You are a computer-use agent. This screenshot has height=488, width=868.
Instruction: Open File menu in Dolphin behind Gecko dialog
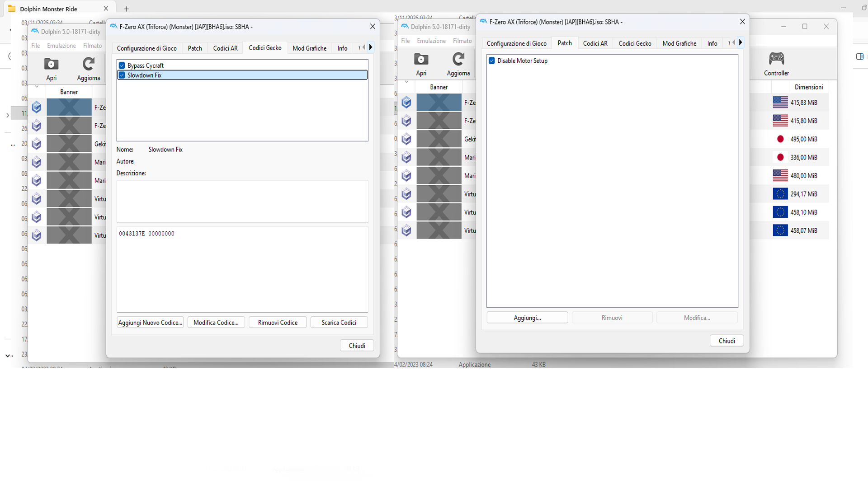36,46
